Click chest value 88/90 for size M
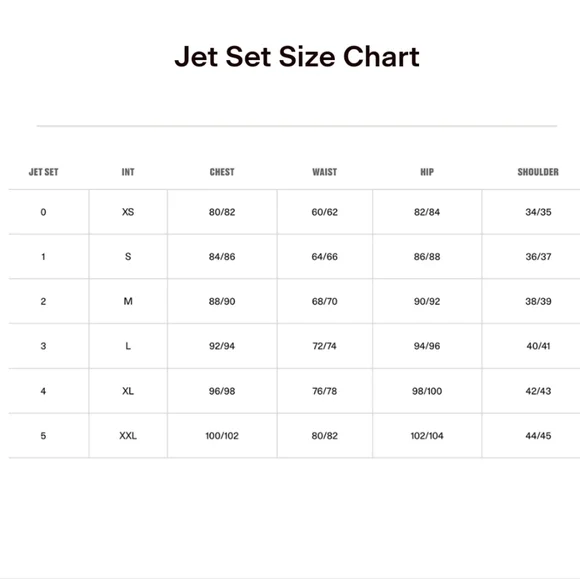This screenshot has height=579, width=580. (222, 302)
